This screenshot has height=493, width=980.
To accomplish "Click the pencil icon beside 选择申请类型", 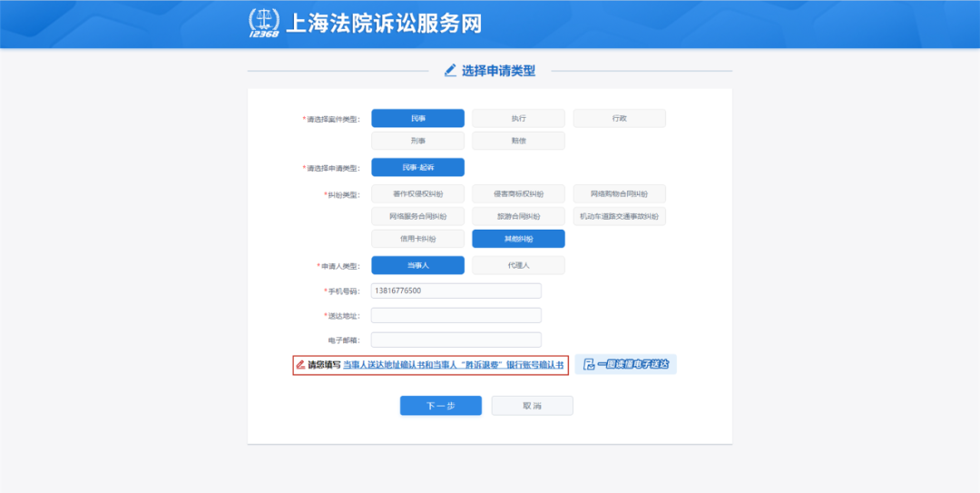I will tap(450, 71).
